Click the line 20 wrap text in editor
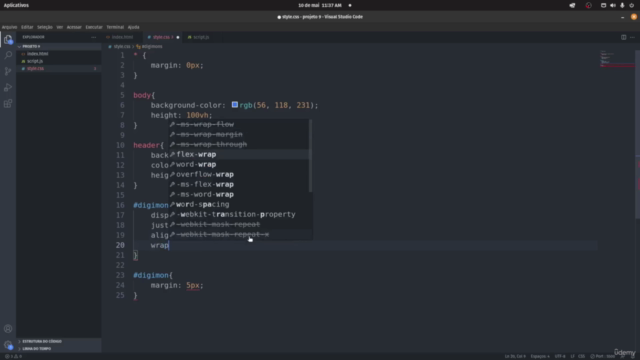 tap(160, 245)
